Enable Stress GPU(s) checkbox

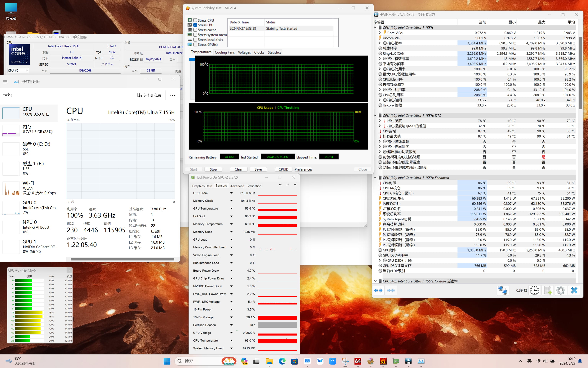[x=195, y=44]
